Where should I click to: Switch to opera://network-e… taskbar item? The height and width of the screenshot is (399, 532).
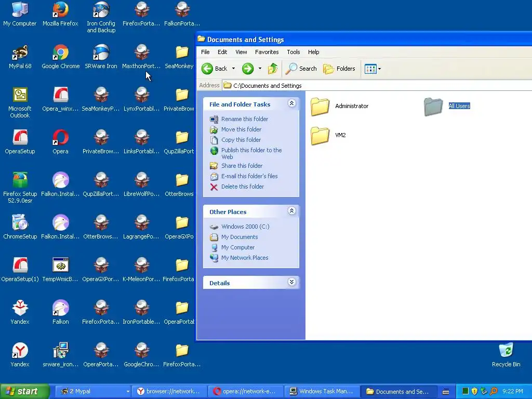pos(245,392)
